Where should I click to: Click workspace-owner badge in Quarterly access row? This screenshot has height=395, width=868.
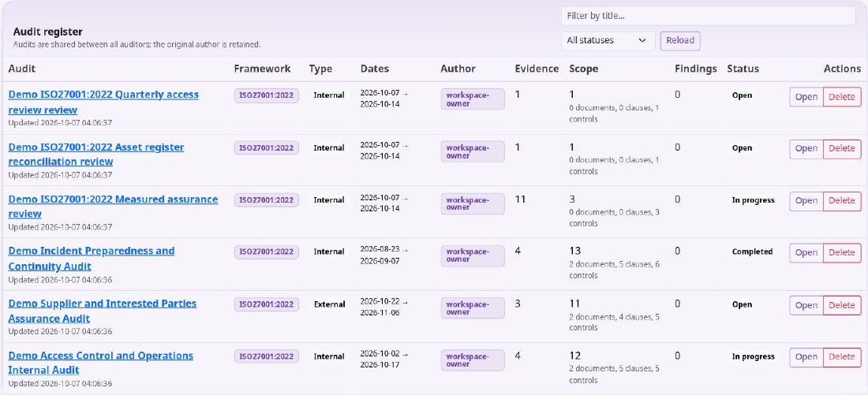tap(473, 99)
